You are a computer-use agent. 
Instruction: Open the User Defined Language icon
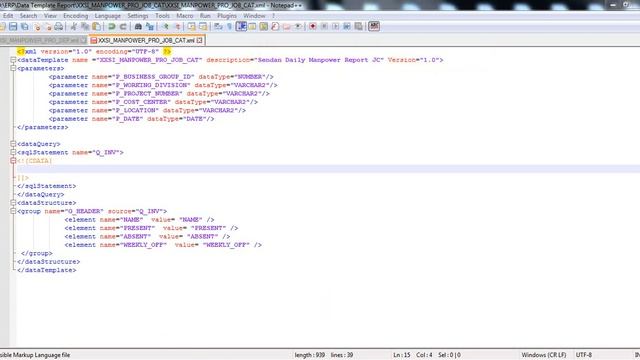[252, 27]
